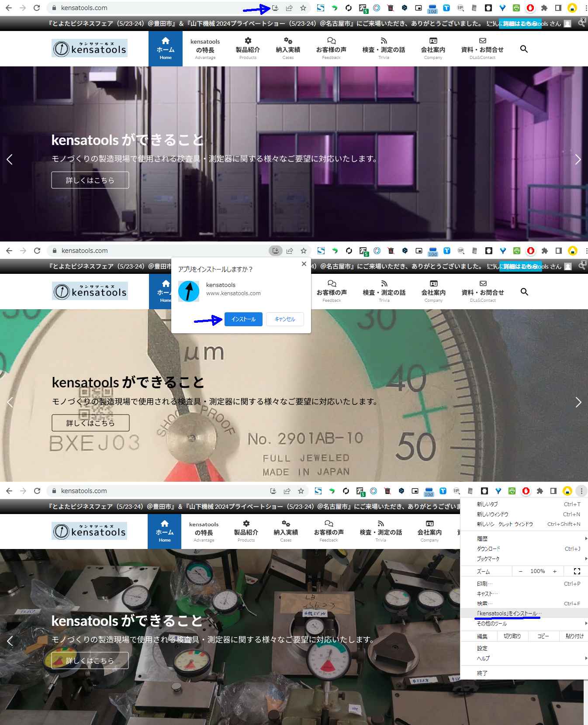Expand the ブックマーク submenu
588x725 pixels.
488,559
